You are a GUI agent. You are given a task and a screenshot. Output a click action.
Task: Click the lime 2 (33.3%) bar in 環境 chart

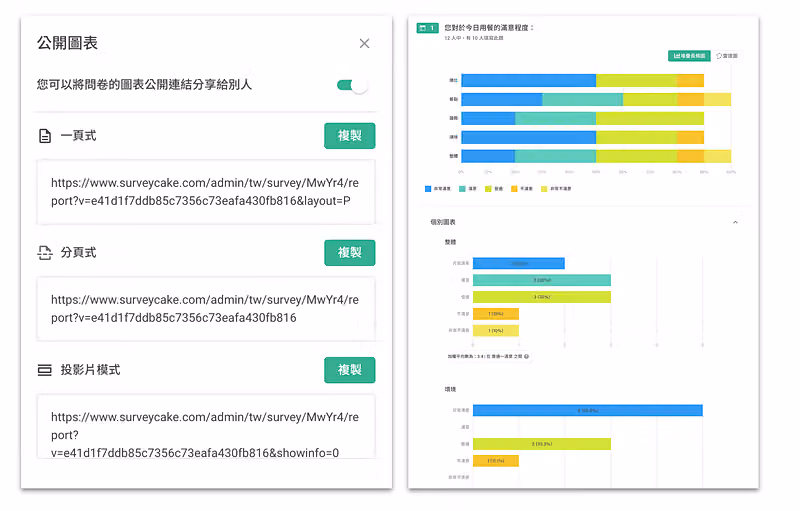[x=542, y=444]
